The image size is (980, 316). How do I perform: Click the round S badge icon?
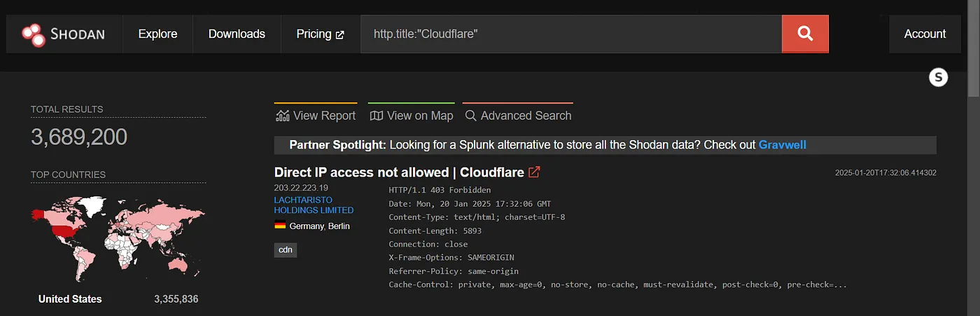(x=938, y=77)
